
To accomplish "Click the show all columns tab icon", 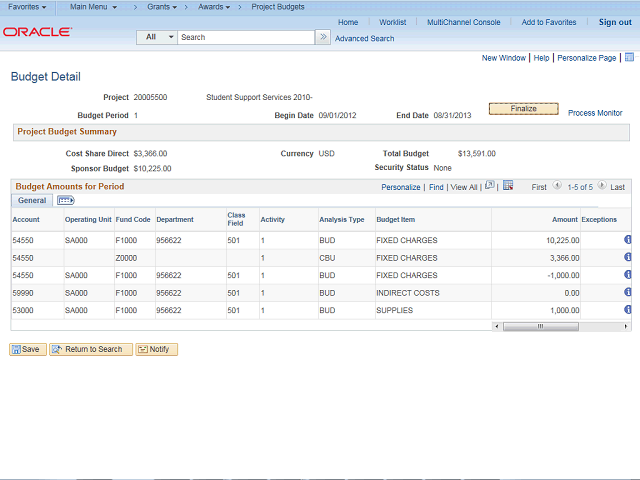I will (66, 201).
